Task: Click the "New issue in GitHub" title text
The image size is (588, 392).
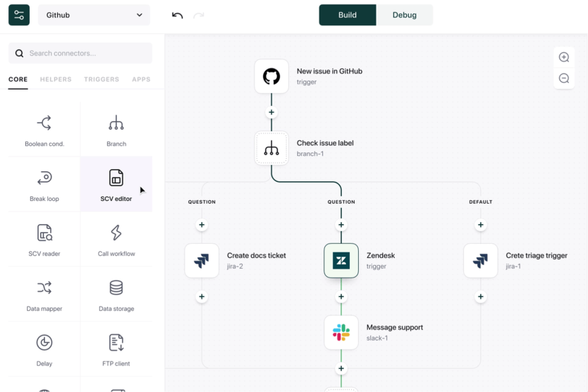Action: coord(330,71)
